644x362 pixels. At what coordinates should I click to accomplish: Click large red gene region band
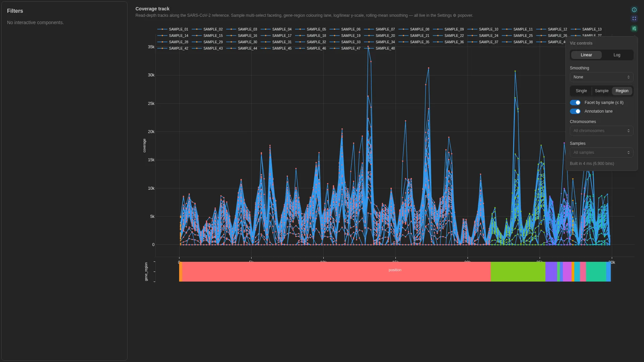coord(336,272)
